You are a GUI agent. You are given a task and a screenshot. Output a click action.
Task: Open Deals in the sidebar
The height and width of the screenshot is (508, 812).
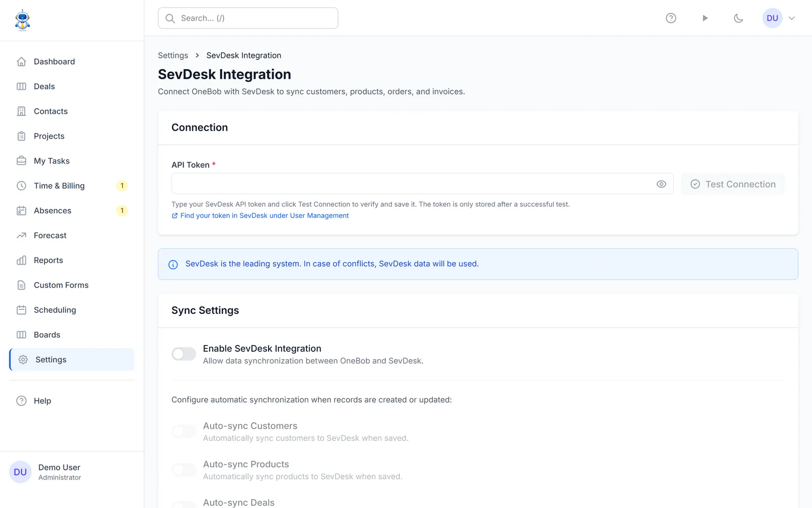click(x=72, y=86)
